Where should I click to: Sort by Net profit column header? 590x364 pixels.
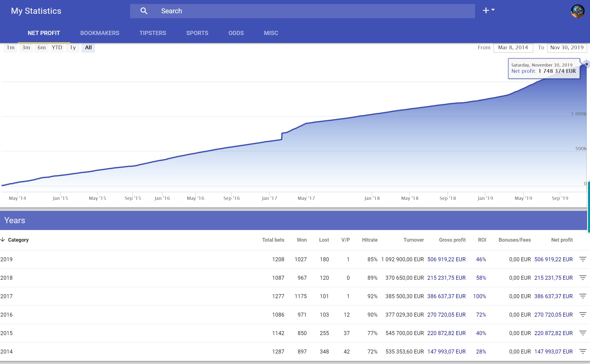click(x=561, y=240)
